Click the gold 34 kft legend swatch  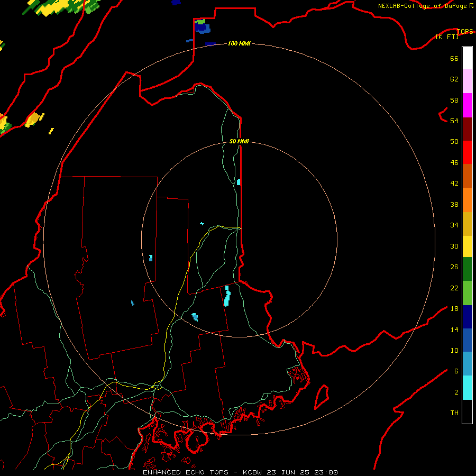coord(467,224)
